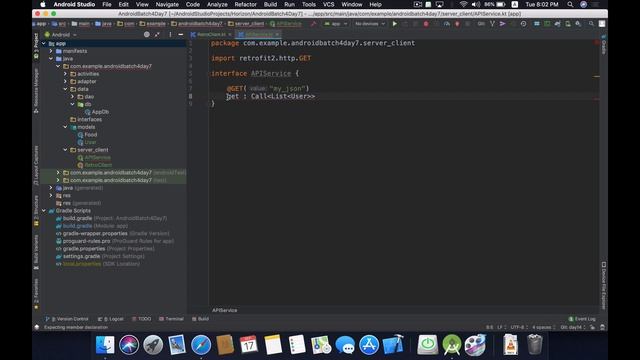Click the red Stop icon in toolbar
640x360 pixels.
coord(426,24)
